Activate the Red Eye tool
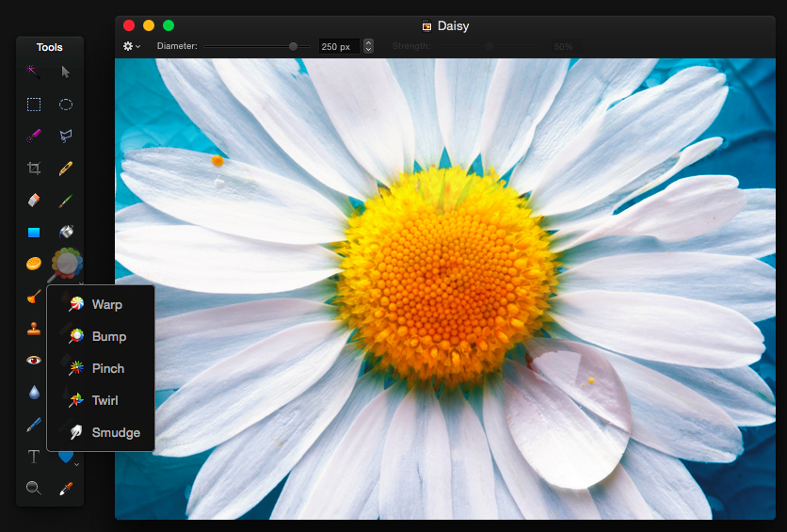This screenshot has height=532, width=787. tap(33, 361)
